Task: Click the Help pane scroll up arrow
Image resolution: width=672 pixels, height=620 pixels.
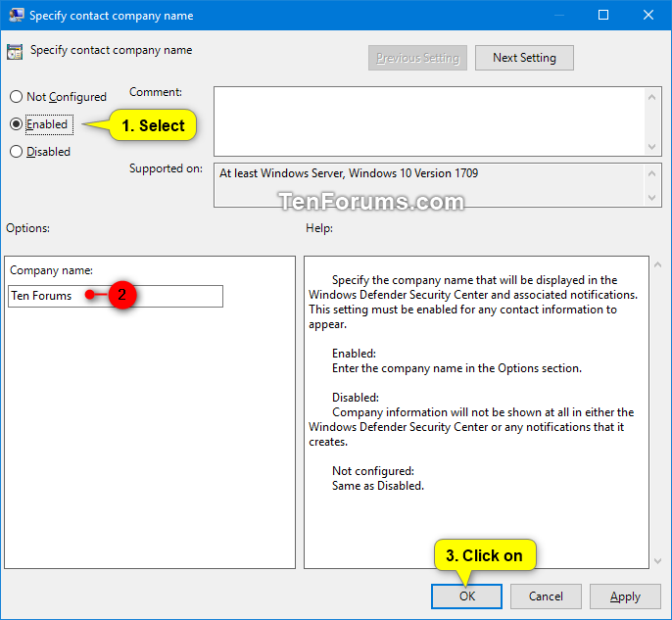Action: coord(658,265)
